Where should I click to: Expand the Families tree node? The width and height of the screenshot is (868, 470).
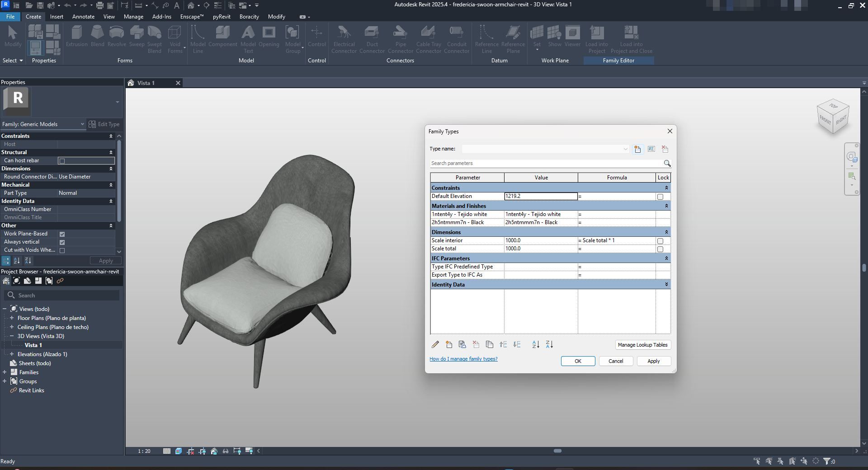(5, 372)
